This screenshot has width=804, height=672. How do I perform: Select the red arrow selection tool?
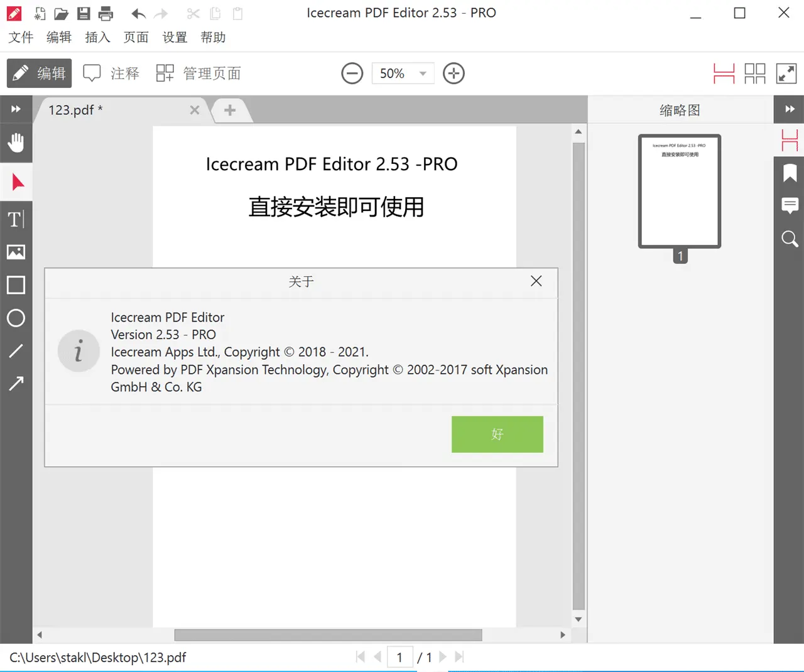(17, 183)
